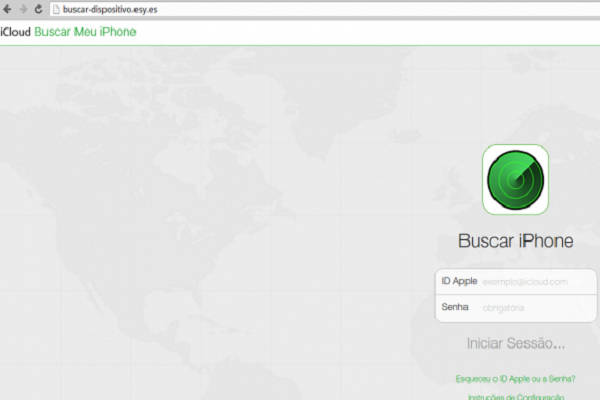Reload the page with the refresh icon
600x400 pixels.
pos(38,9)
